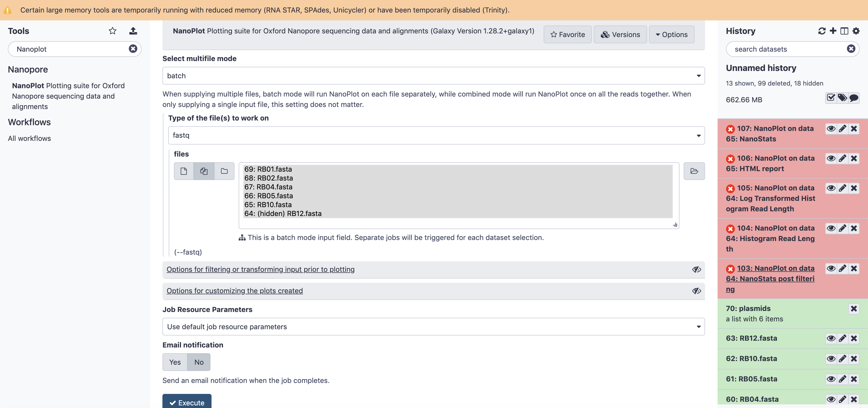Expand the 70: plasmids collection
The width and height of the screenshot is (868, 408).
point(748,308)
